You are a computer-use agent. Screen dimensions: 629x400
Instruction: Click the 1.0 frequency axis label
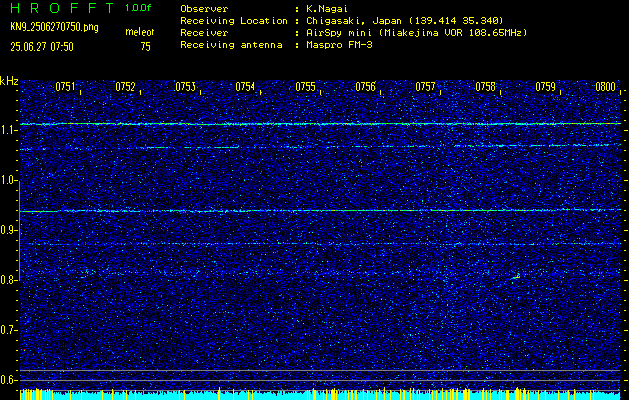coord(7,181)
